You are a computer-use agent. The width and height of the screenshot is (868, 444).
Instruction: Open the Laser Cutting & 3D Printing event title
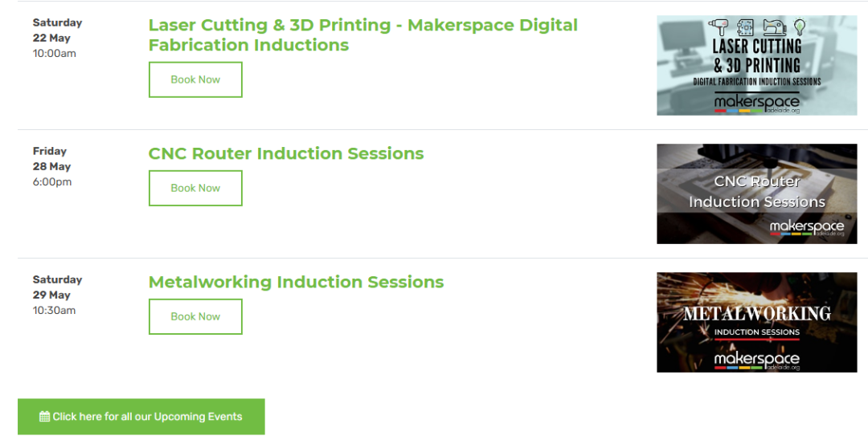[363, 35]
